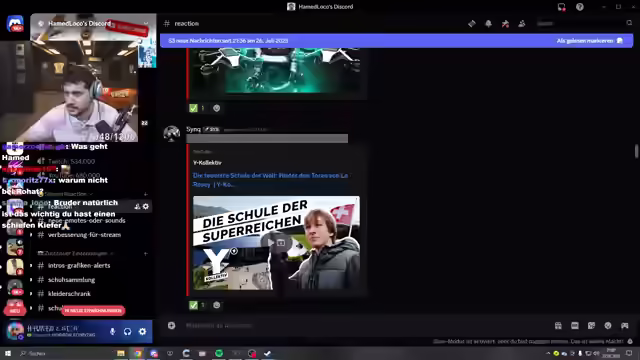Play the Die Schule der Superreichen video thumbnail

click(276, 243)
